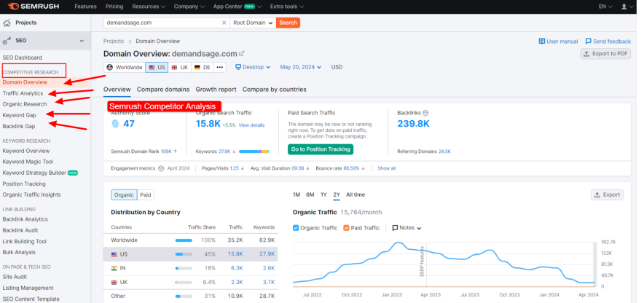The image size is (644, 303).
Task: Open the App Center menu
Action: [x=237, y=7]
